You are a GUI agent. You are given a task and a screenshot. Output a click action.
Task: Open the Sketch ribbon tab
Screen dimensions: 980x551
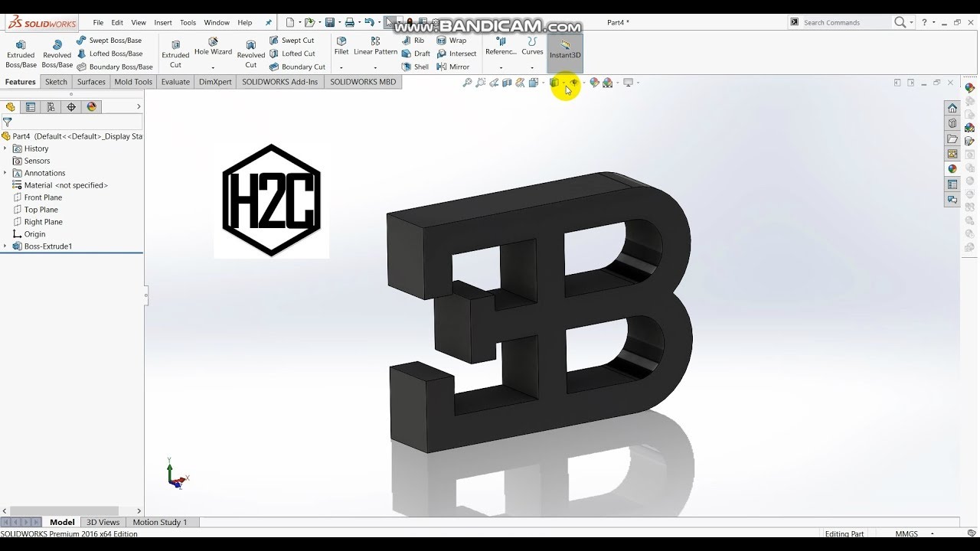click(x=56, y=82)
